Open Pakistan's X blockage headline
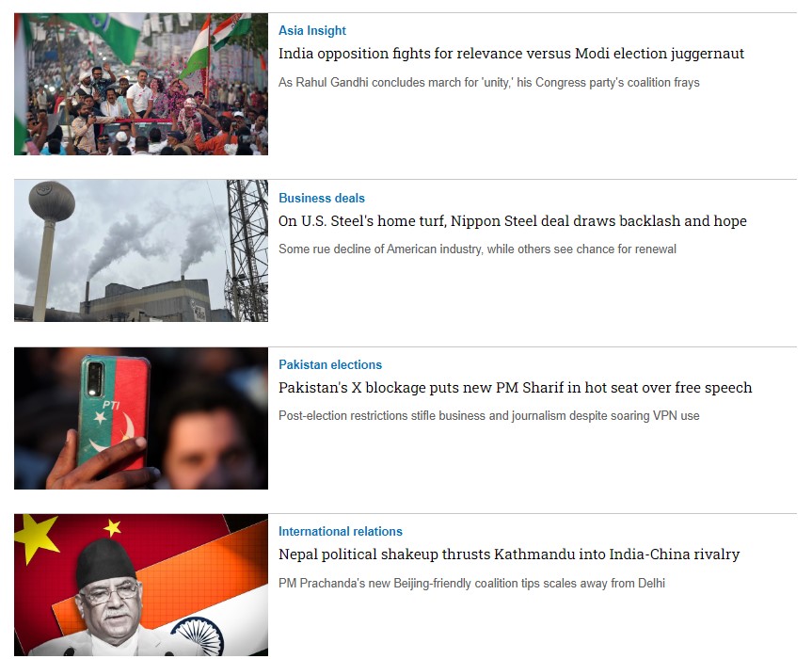This screenshot has height=659, width=812. [x=516, y=388]
